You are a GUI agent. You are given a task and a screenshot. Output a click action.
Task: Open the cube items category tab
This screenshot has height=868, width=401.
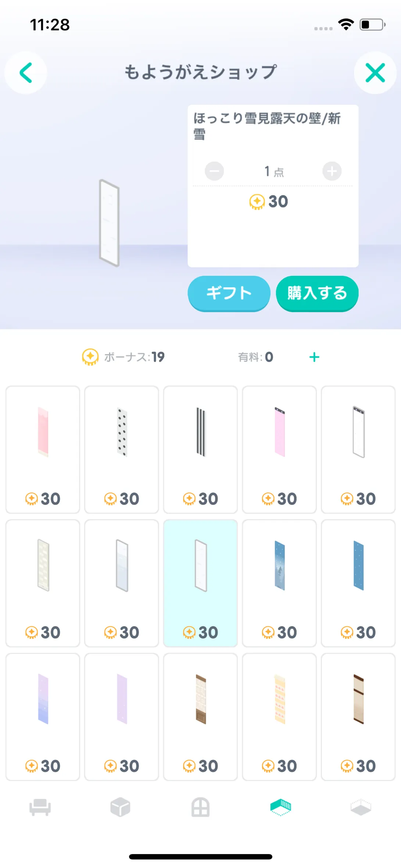coord(120,807)
